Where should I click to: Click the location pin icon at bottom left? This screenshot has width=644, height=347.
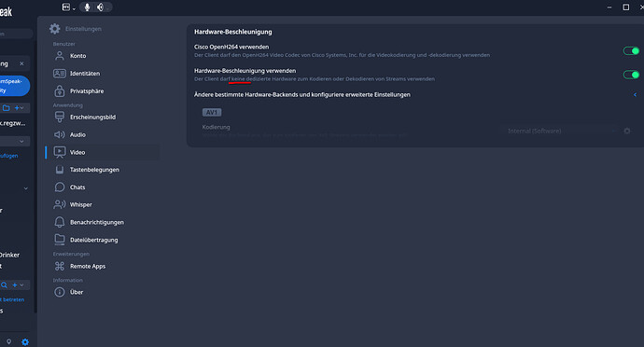[9, 341]
